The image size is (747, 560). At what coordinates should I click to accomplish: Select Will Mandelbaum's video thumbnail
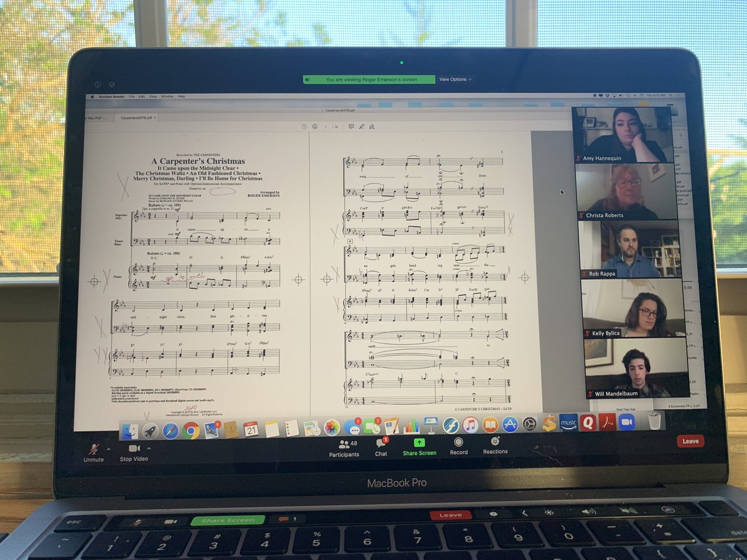637,368
